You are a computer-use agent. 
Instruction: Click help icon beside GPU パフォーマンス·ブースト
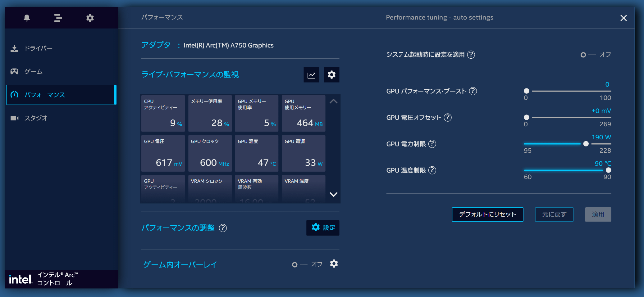pos(473,91)
